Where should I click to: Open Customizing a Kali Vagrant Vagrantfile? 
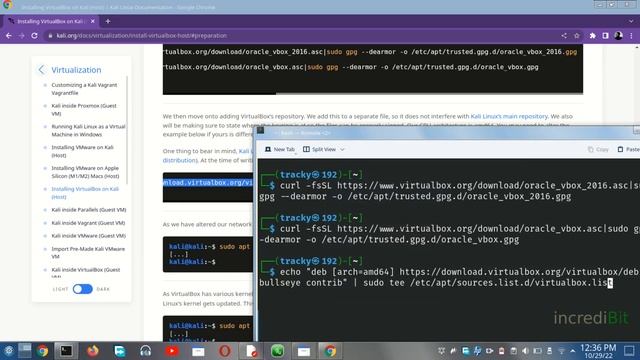[84, 89]
